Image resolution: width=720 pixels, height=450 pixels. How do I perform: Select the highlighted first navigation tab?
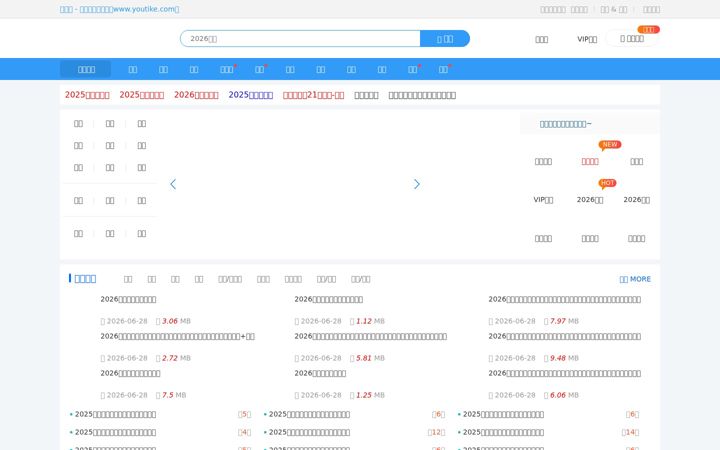[86, 69]
